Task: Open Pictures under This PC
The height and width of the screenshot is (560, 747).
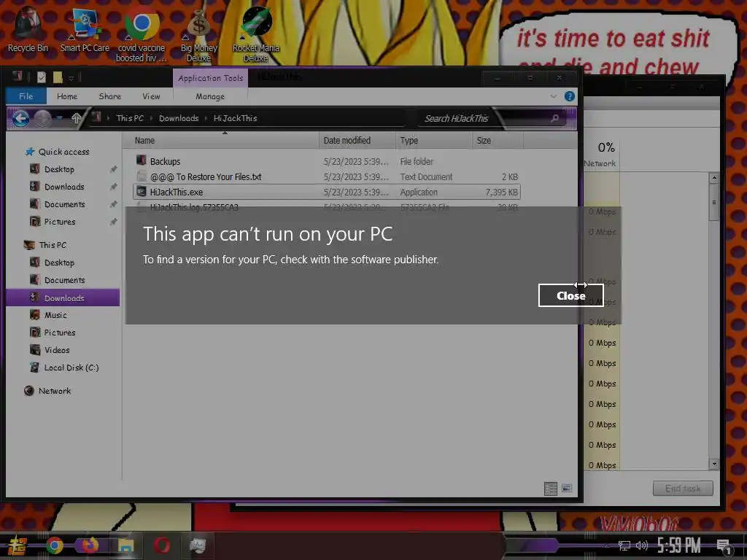Action: click(x=60, y=332)
